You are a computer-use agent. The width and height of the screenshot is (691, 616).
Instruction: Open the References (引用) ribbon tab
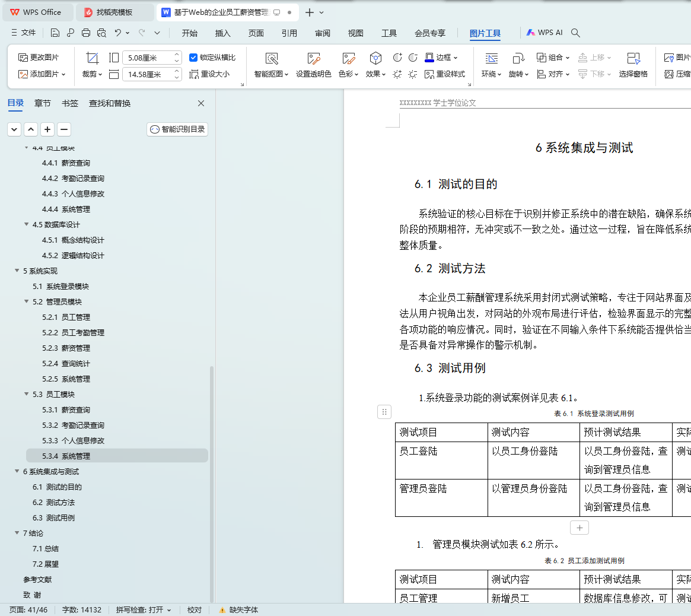tap(289, 33)
